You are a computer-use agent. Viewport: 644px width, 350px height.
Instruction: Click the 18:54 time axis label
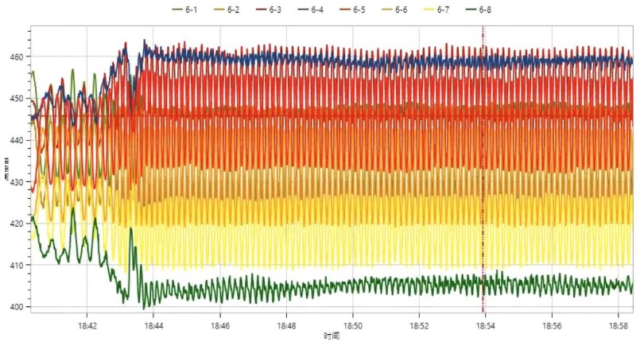pos(486,326)
